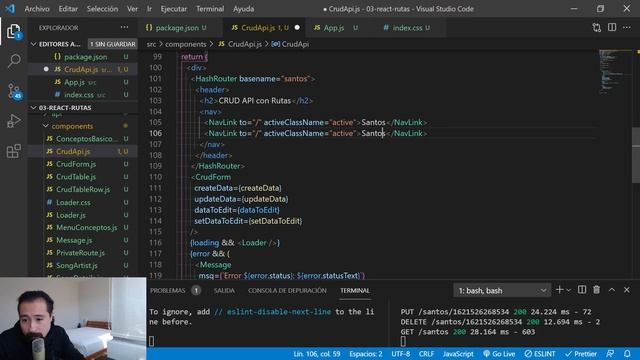Open the terminal selector '1: bash, bash'

[x=502, y=291]
